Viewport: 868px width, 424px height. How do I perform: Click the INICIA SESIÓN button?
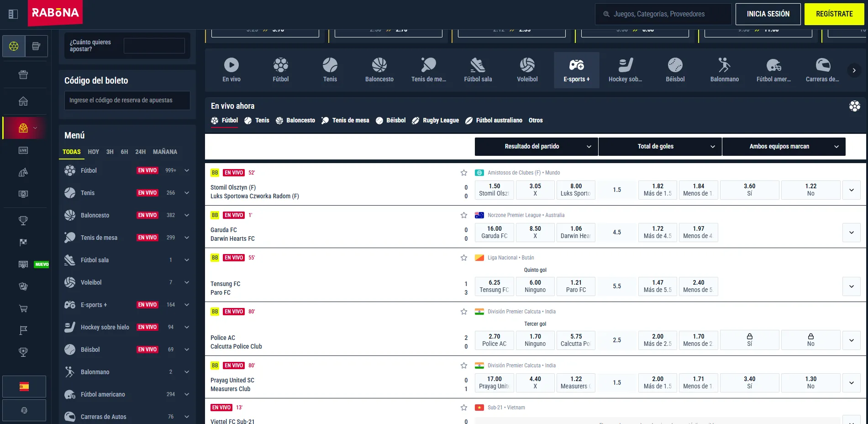point(768,14)
